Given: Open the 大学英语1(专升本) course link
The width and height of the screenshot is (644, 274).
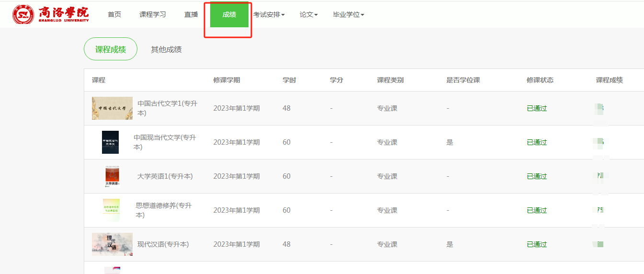Looking at the screenshot, I should [x=165, y=176].
